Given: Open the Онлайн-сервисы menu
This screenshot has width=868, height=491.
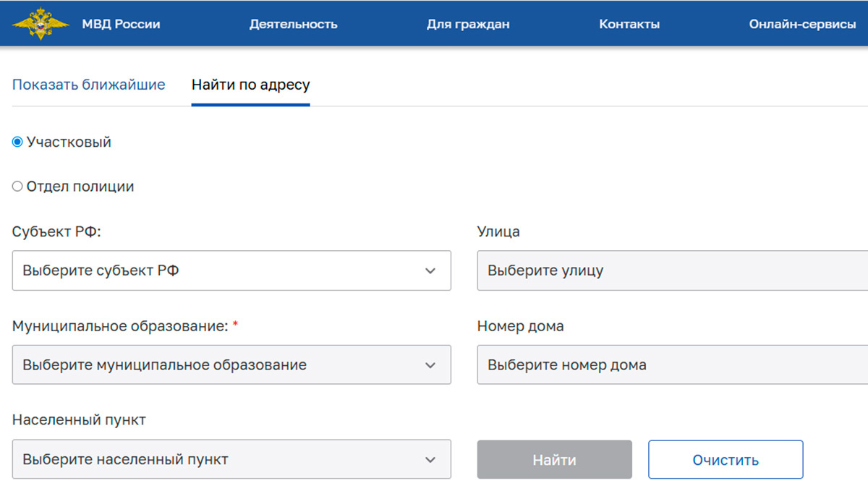Looking at the screenshot, I should (x=802, y=23).
